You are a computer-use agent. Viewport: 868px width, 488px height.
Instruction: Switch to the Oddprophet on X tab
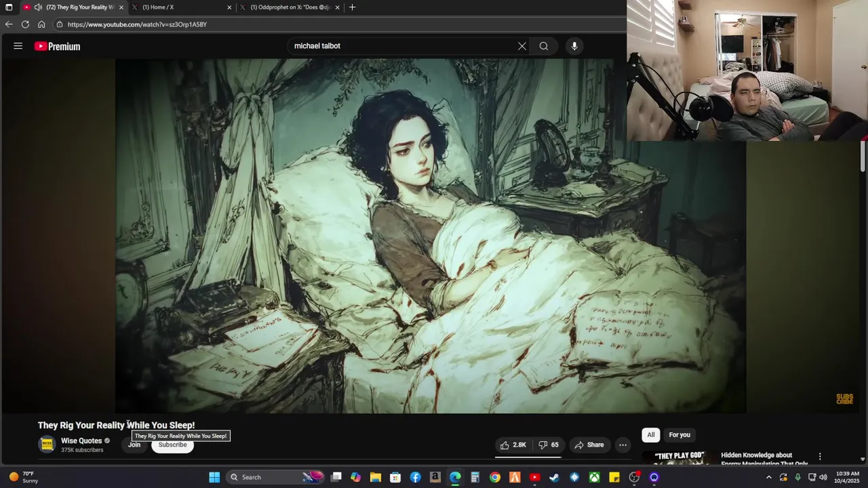[x=290, y=7]
